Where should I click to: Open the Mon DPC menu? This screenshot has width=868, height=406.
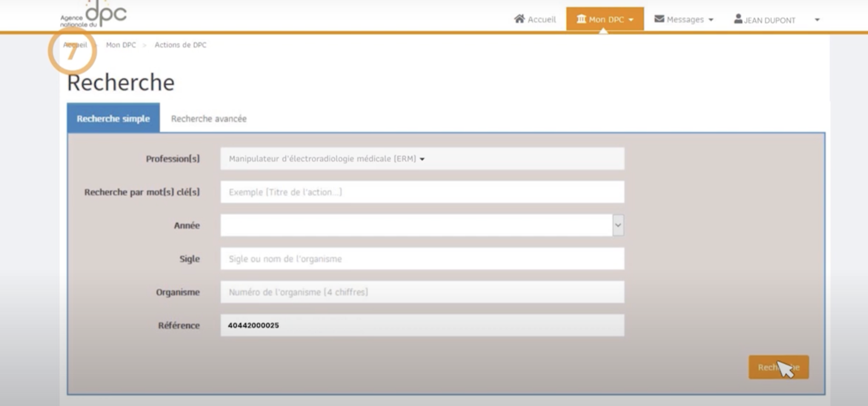click(x=605, y=19)
